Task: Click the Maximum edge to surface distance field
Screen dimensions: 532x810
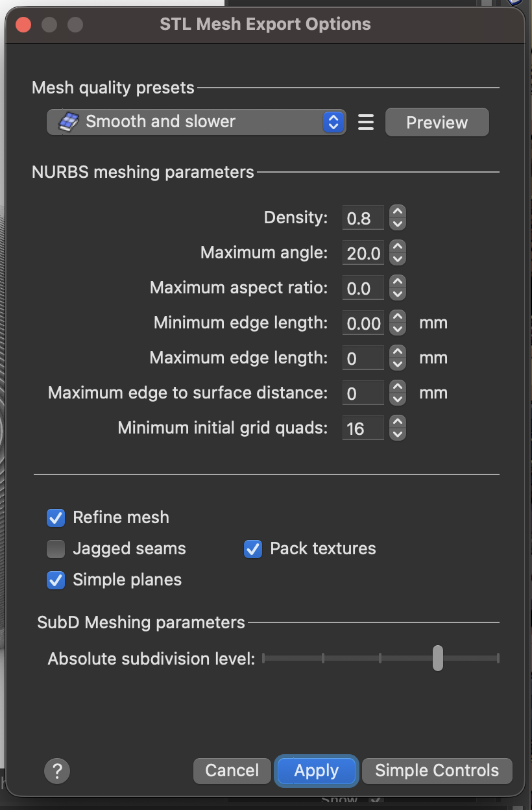Action: 362,393
